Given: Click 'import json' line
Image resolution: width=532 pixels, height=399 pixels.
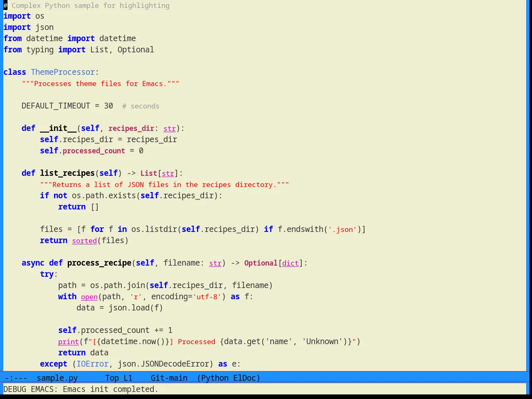Looking at the screenshot, I should click(28, 27).
